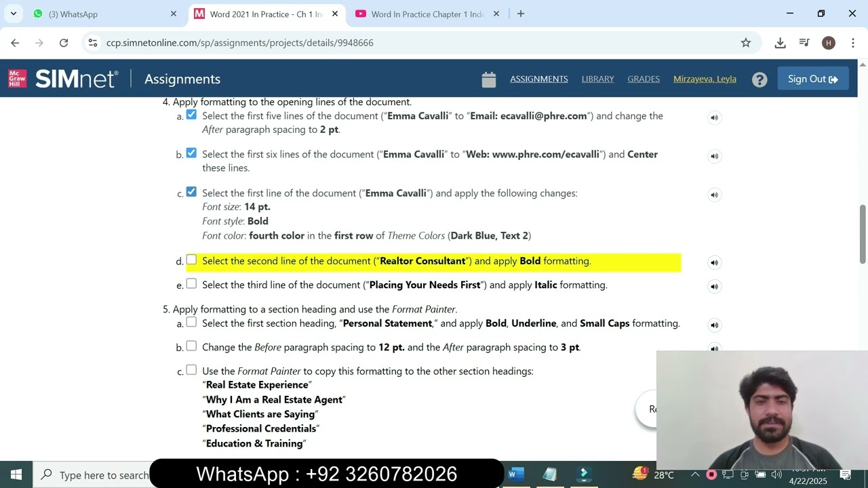The width and height of the screenshot is (868, 488).
Task: Bookmark this page with the star icon
Action: pyautogui.click(x=746, y=43)
